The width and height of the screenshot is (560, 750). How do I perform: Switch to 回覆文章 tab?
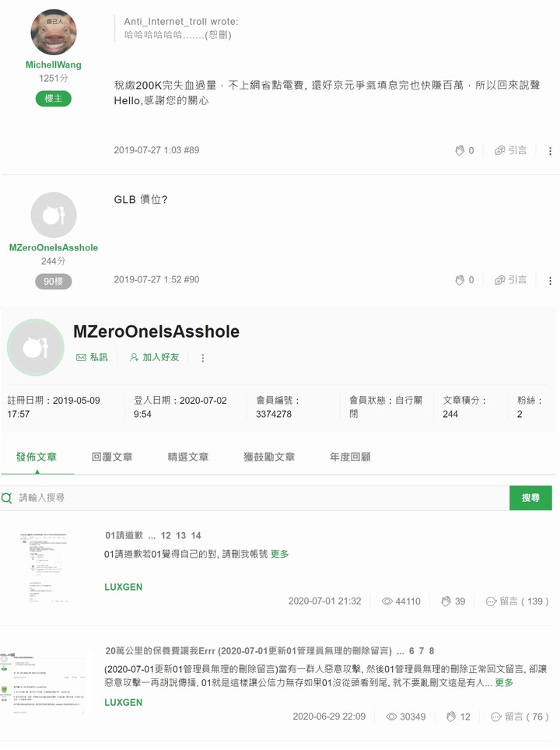(112, 457)
